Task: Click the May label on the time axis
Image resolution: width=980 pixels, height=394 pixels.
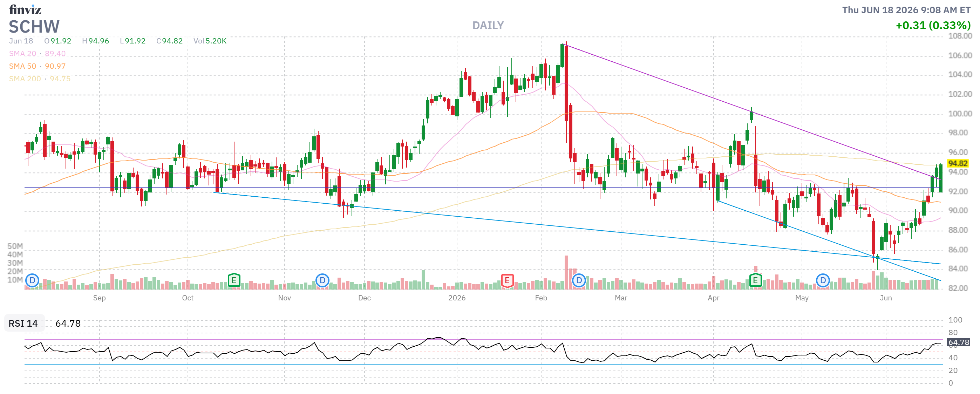Action: tap(802, 298)
